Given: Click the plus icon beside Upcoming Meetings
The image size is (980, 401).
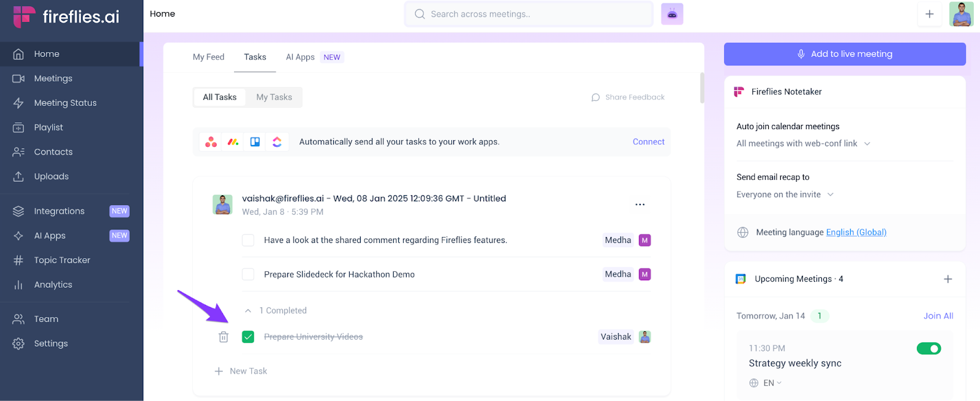Looking at the screenshot, I should point(948,279).
